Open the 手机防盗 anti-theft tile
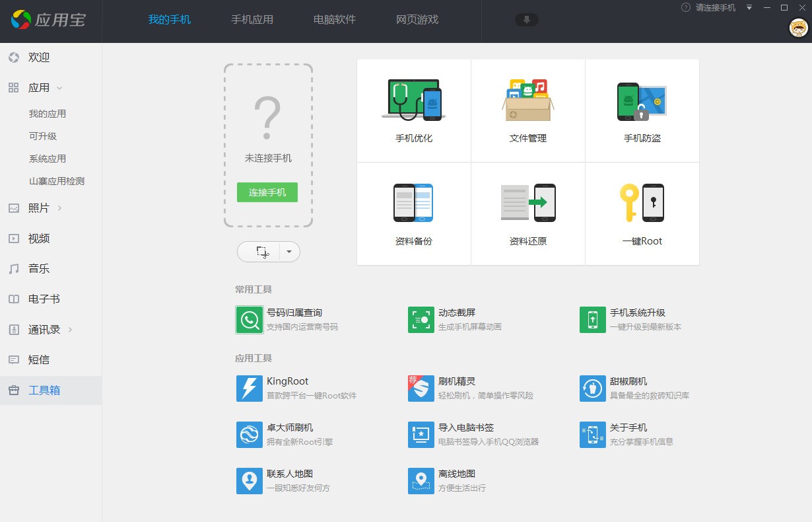 [x=642, y=110]
